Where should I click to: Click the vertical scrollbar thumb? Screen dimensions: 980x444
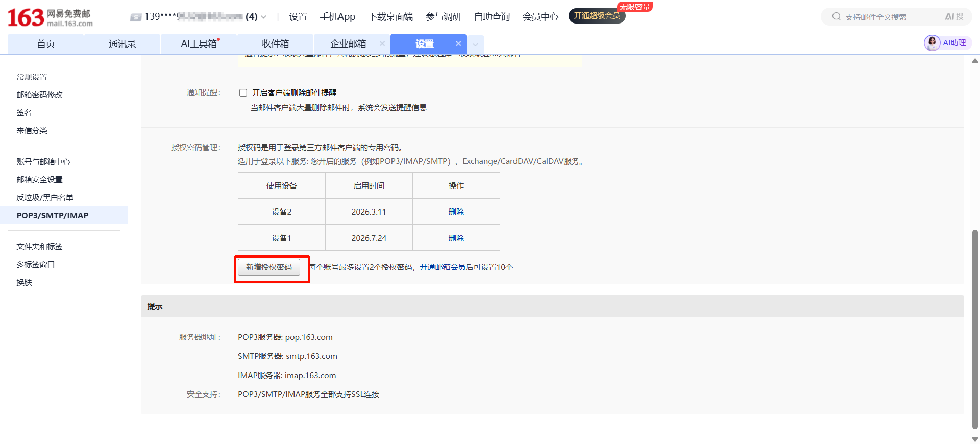tap(975, 330)
